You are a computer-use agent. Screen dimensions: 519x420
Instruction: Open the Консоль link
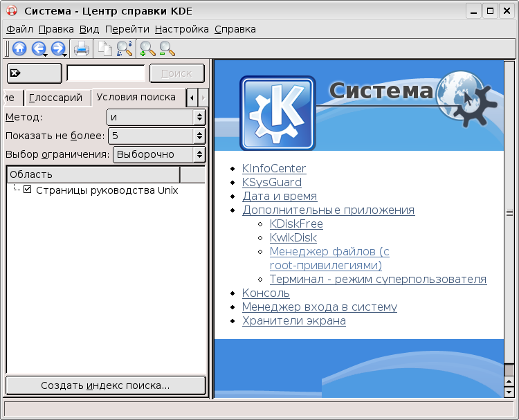pyautogui.click(x=266, y=293)
